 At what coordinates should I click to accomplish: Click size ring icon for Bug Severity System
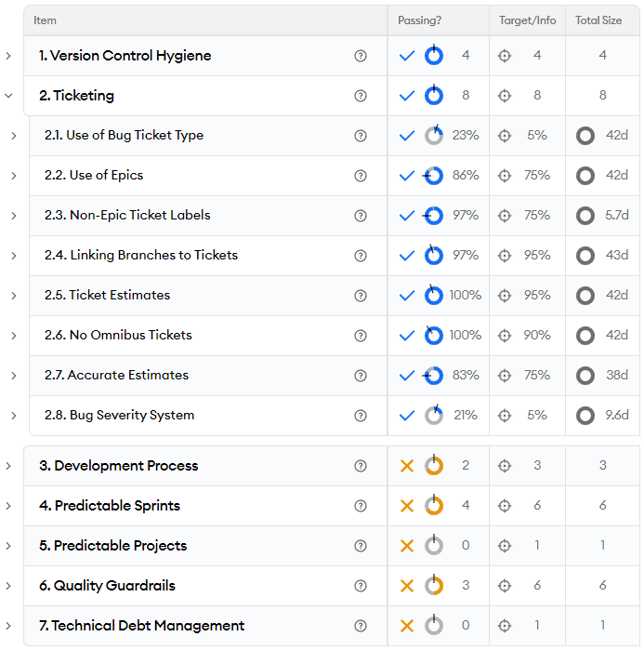(x=585, y=416)
